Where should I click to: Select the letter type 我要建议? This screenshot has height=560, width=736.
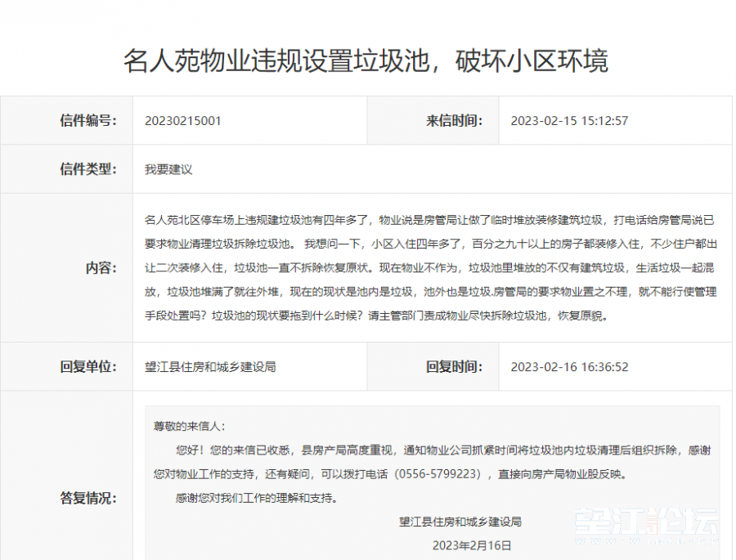pos(168,169)
